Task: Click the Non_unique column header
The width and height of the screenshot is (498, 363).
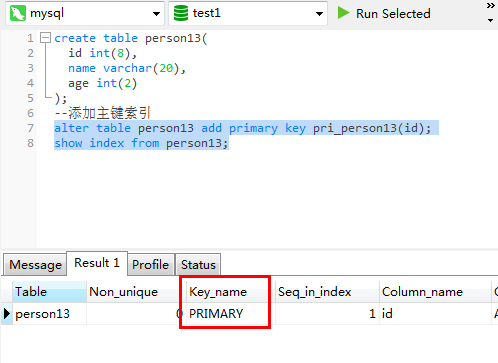Action: pos(136,292)
